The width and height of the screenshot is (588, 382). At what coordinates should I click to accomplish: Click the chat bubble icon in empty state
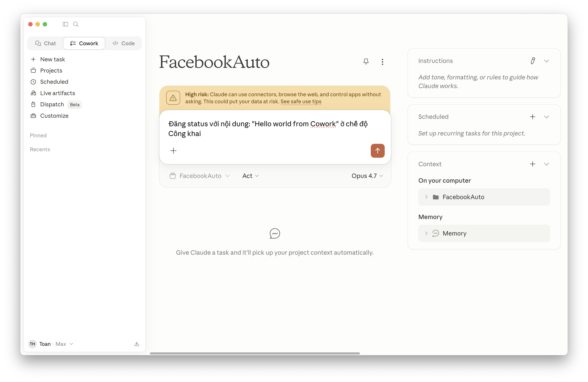pyautogui.click(x=274, y=234)
